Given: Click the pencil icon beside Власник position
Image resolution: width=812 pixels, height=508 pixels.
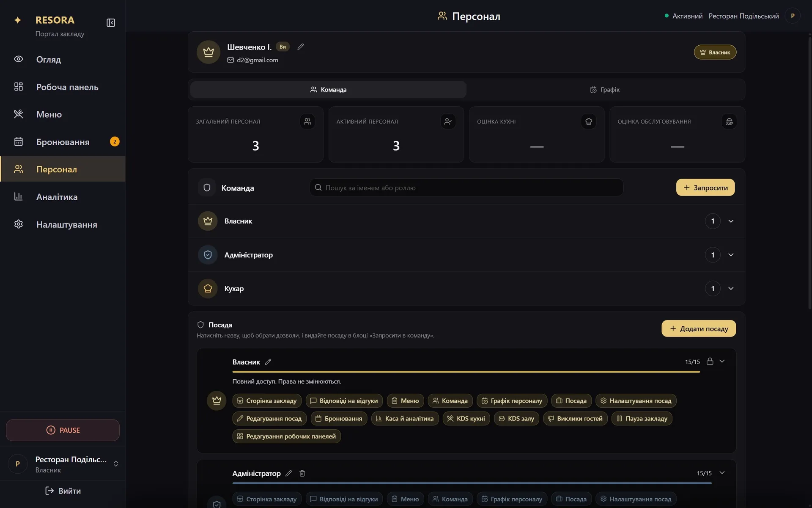Looking at the screenshot, I should (268, 362).
